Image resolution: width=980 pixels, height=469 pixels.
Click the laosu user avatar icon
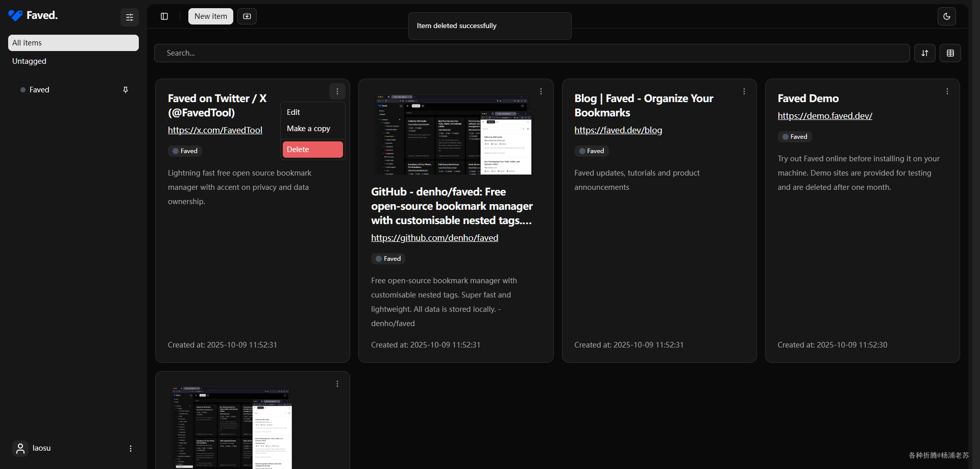20,449
